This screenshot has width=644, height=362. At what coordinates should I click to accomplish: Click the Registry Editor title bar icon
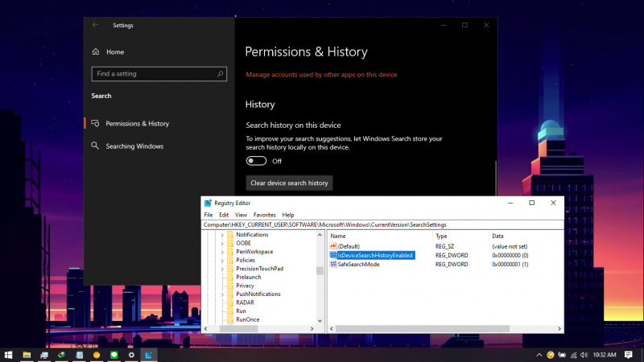208,204
